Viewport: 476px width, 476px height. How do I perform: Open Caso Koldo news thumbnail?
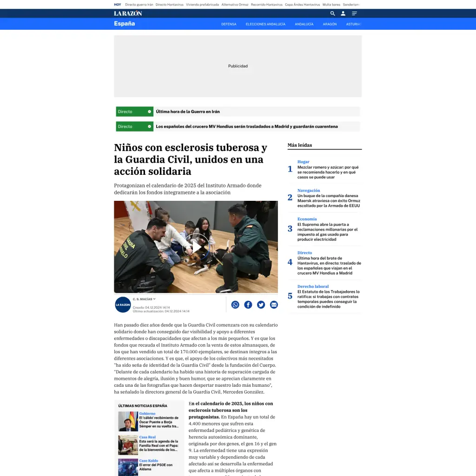coord(128,467)
